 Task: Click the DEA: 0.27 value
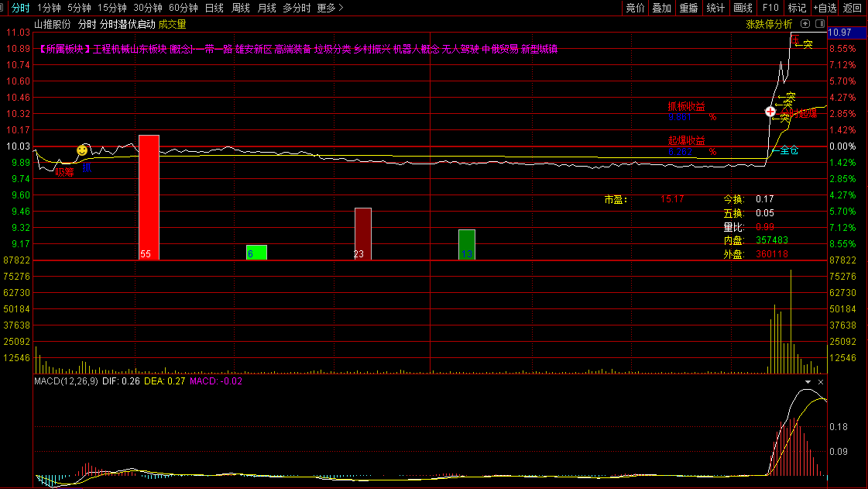coord(164,381)
